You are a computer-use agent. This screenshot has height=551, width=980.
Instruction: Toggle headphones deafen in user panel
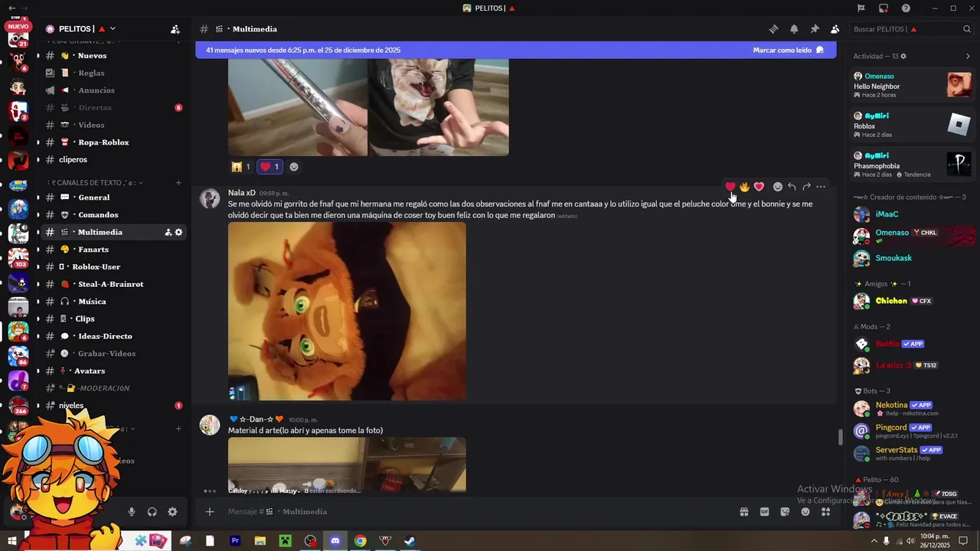(x=152, y=512)
